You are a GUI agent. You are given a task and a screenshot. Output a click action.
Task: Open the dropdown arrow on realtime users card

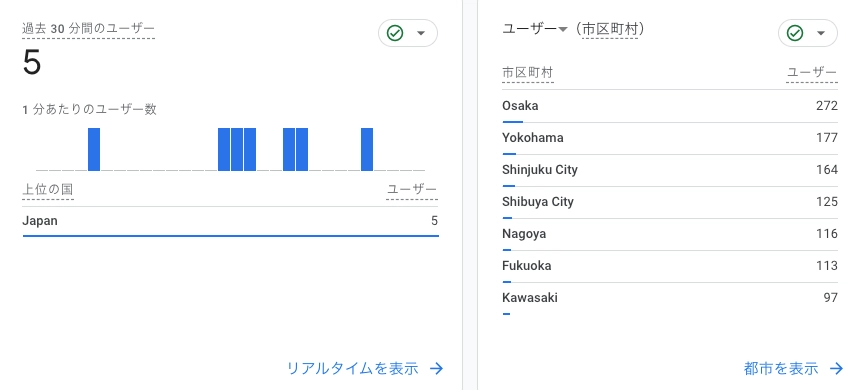coord(421,33)
